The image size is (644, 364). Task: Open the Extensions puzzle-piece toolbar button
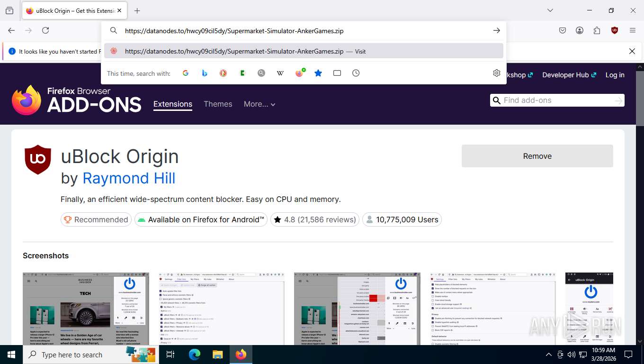597,30
